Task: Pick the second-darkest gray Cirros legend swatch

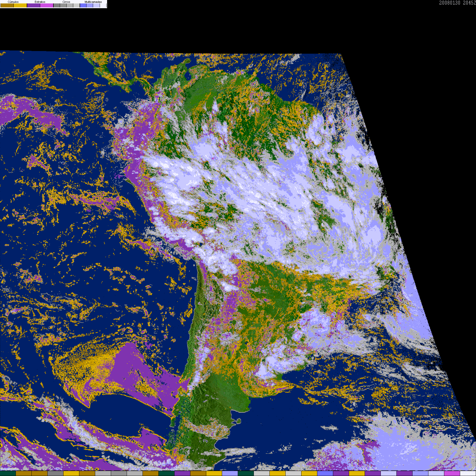Action: [x=63, y=5]
